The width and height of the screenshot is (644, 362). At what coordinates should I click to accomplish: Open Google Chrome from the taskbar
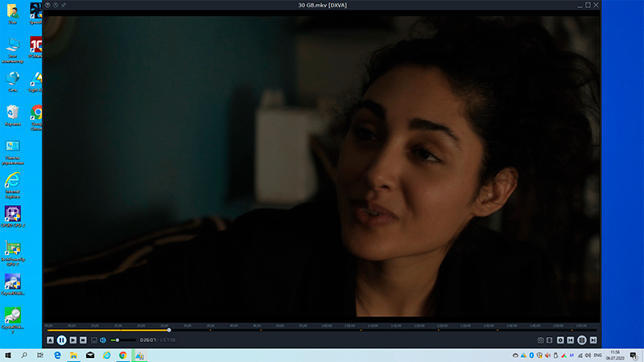[123, 355]
